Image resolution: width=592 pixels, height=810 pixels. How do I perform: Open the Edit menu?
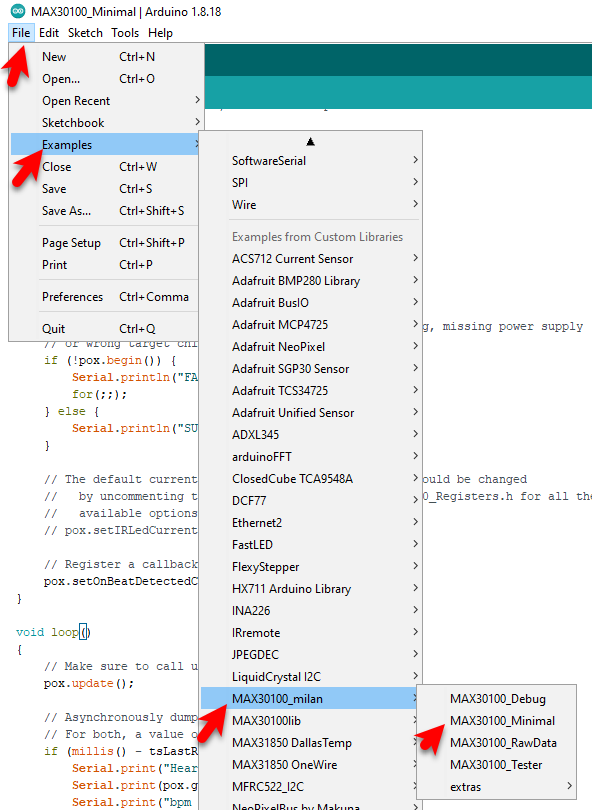click(x=49, y=33)
